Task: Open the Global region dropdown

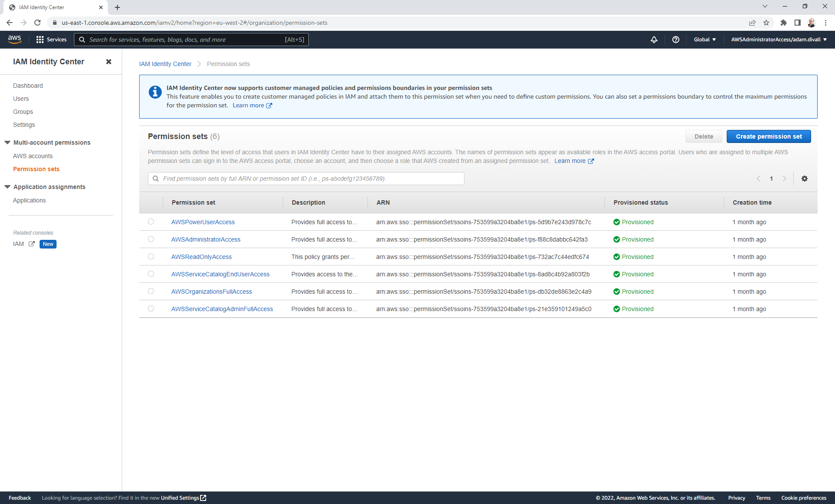Action: (705, 40)
